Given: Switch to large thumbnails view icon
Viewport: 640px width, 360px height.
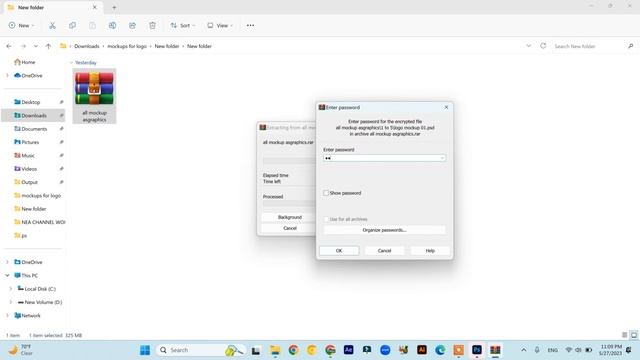Looking at the screenshot, I should [x=634, y=335].
